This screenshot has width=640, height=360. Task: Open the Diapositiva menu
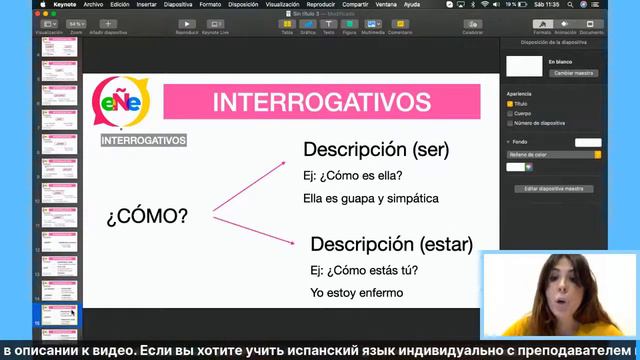pos(178,4)
